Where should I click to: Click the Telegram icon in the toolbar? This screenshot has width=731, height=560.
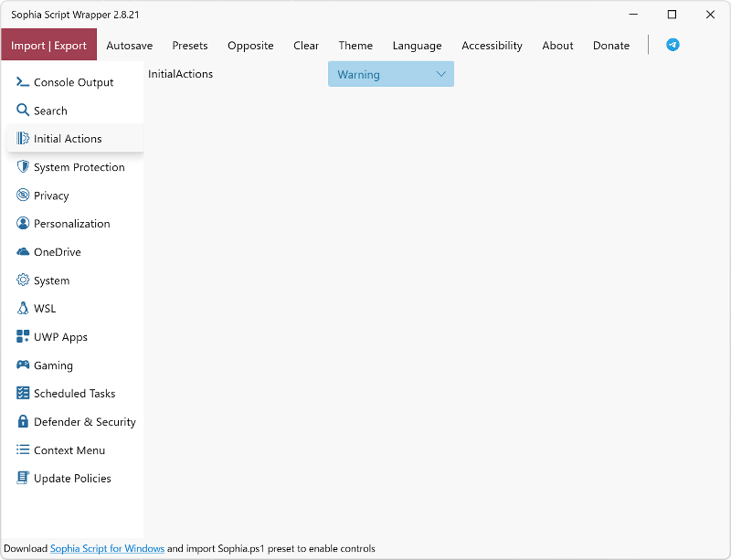coord(673,45)
